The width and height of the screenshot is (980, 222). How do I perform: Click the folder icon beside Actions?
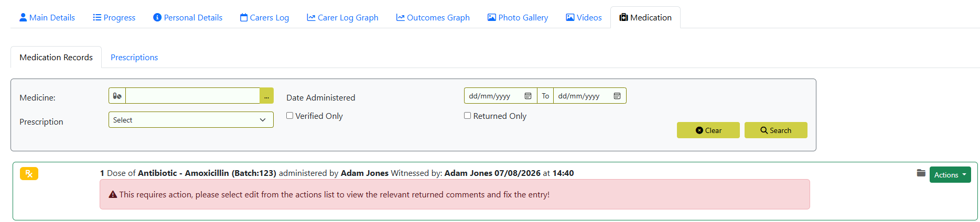(921, 173)
